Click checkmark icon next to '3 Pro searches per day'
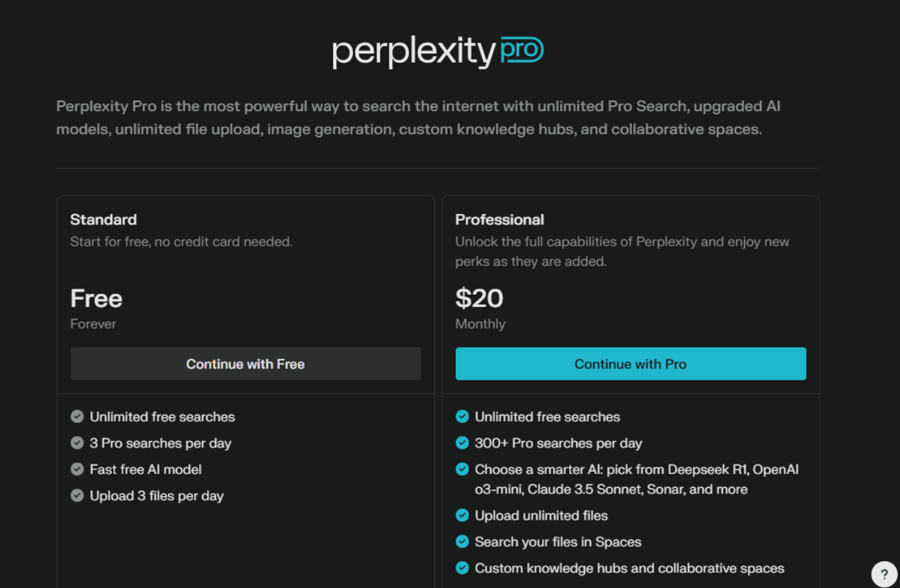 point(77,443)
